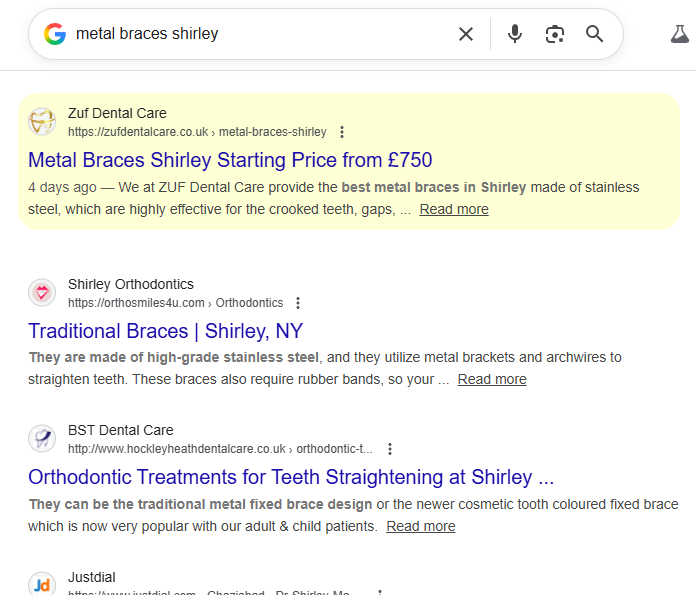Open Metal Braces Shirley Starting Price link
The image size is (696, 595).
pos(230,160)
